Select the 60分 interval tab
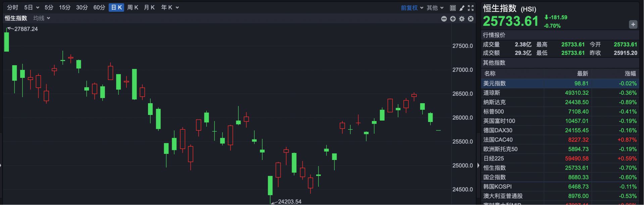This screenshot has height=205, width=644. coord(99,7)
